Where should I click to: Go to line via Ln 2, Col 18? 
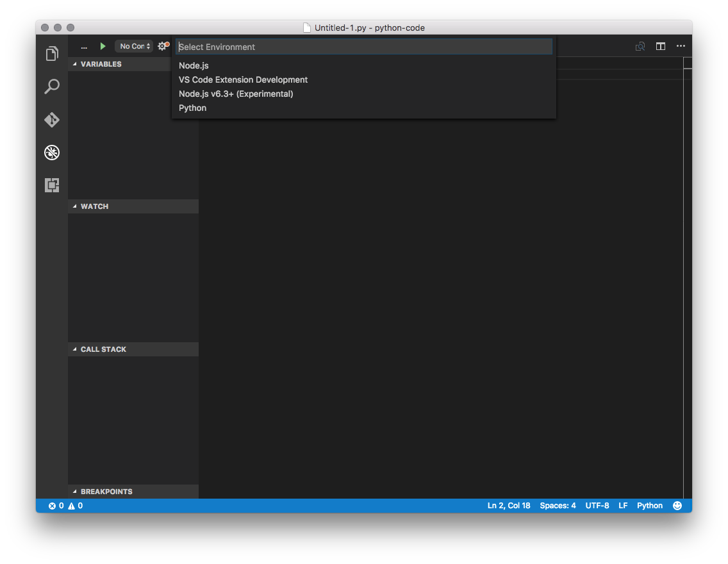[x=509, y=506]
